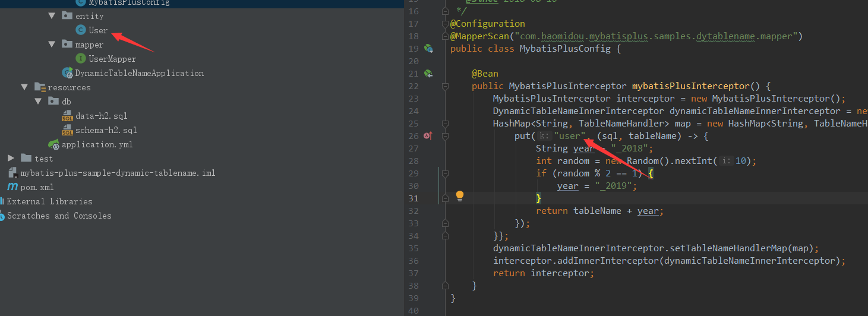Click the User class icon
The height and width of the screenshot is (316, 868).
pyautogui.click(x=81, y=30)
